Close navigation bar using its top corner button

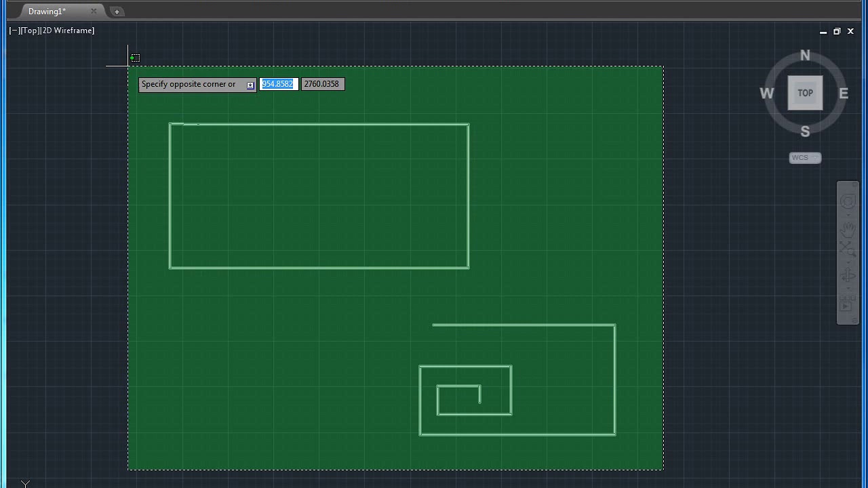pos(854,185)
